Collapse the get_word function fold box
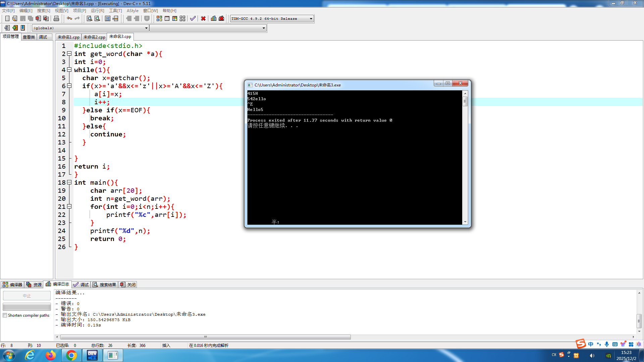This screenshot has height=362, width=644. pyautogui.click(x=69, y=54)
